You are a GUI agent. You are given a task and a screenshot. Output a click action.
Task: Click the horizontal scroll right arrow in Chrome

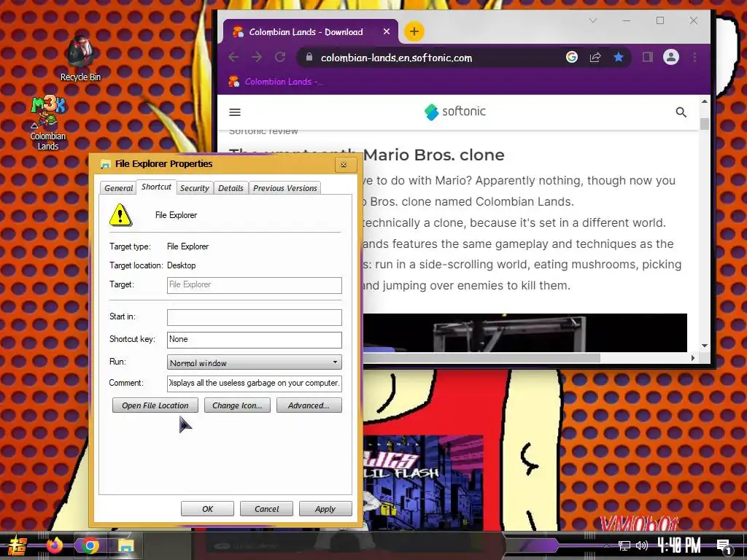click(693, 357)
